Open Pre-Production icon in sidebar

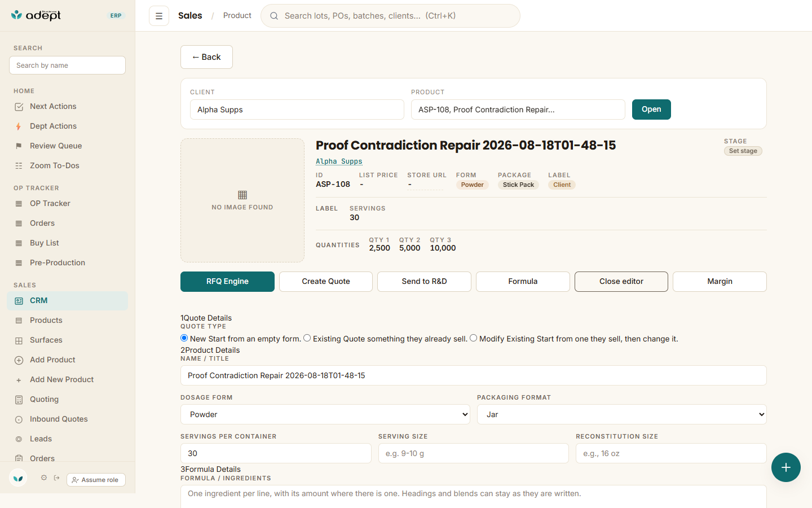[x=19, y=263]
